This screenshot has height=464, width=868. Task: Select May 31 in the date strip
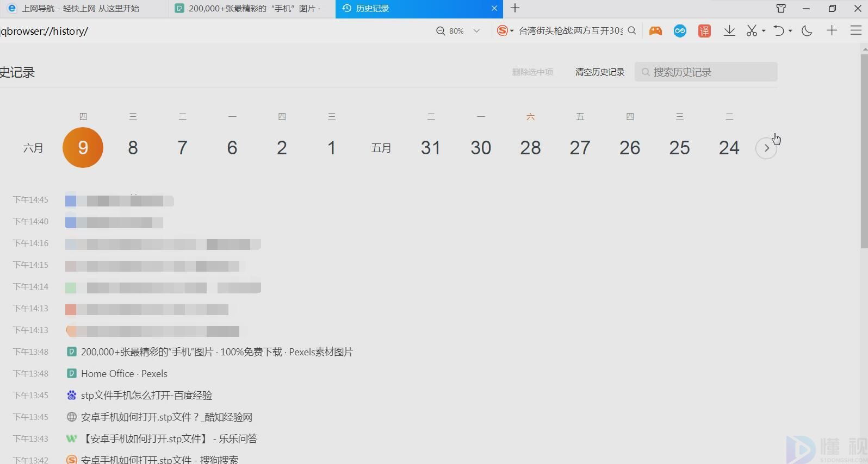pyautogui.click(x=431, y=147)
